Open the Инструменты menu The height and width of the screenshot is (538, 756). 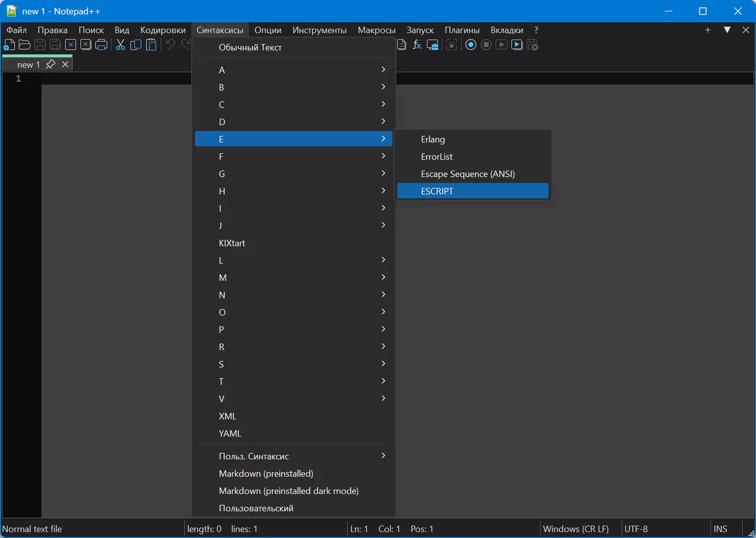(319, 30)
